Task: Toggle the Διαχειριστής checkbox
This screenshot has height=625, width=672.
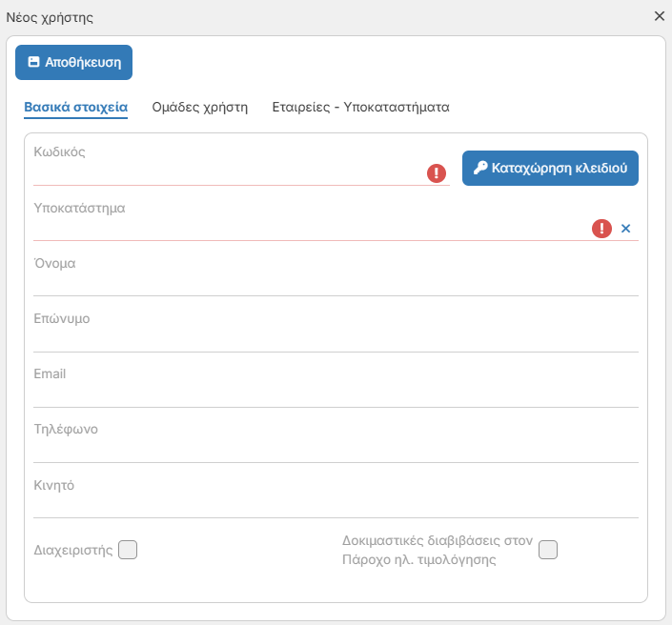Action: click(x=128, y=550)
